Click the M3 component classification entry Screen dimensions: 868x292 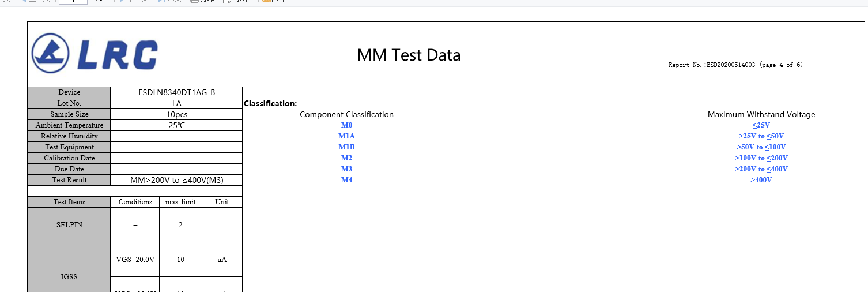346,169
